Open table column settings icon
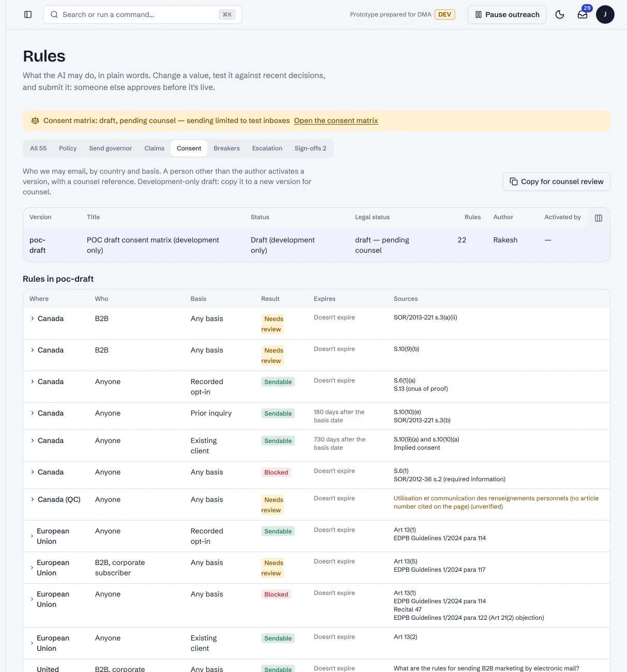Screen dimensions: 627x672 tap(599, 218)
